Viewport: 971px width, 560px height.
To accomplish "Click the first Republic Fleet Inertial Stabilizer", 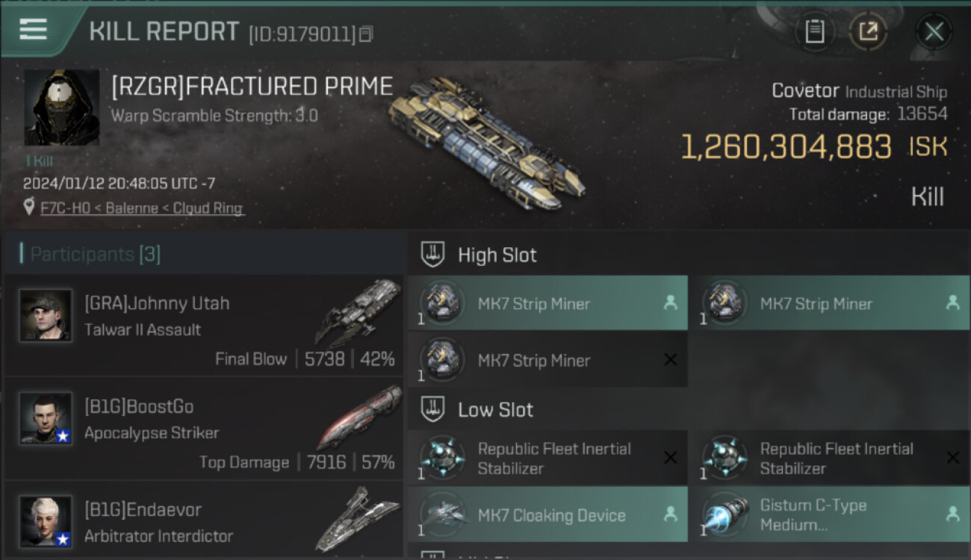I will tap(547, 458).
